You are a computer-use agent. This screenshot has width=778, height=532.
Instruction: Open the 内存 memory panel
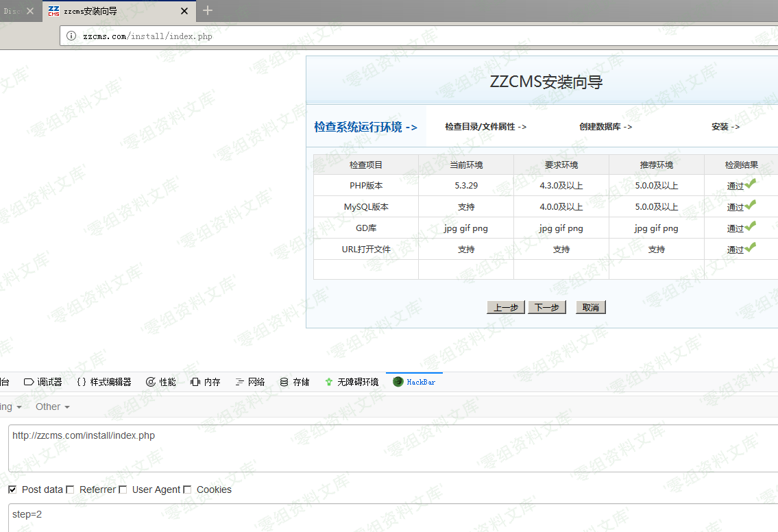[206, 382]
